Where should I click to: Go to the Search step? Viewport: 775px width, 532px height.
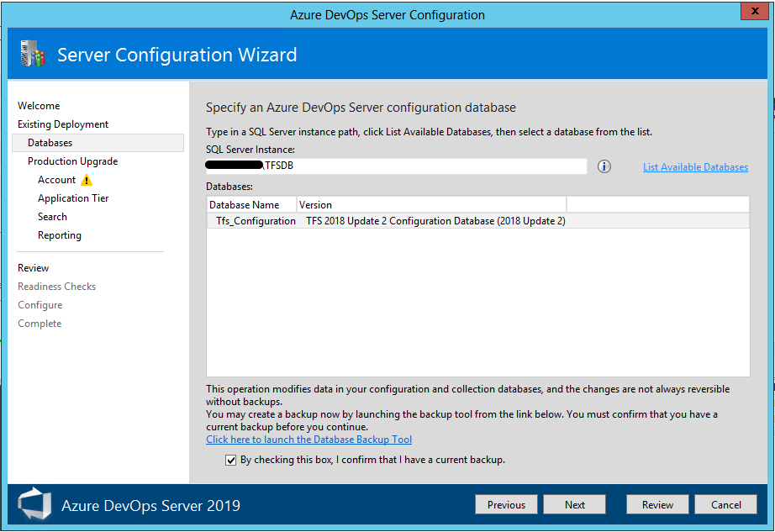(x=52, y=216)
